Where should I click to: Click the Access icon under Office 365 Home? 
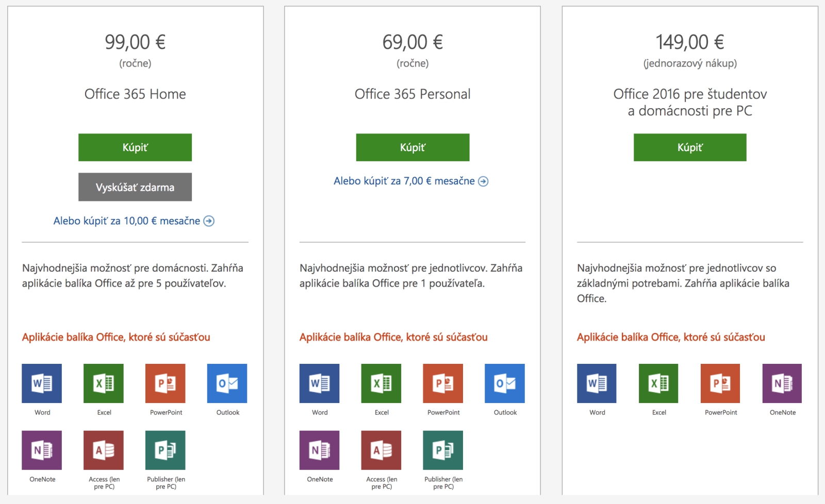click(104, 450)
